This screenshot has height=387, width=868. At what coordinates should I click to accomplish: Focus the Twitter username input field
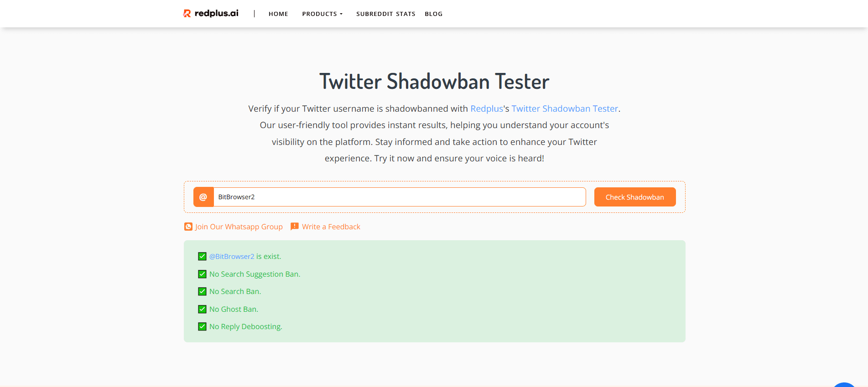399,197
